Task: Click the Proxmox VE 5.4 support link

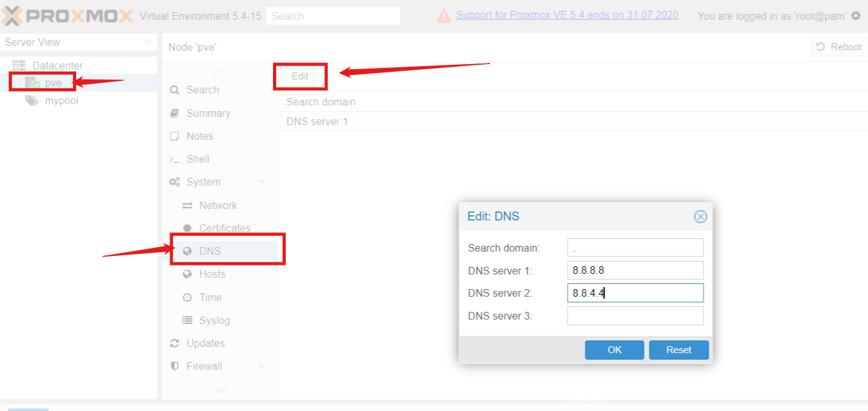Action: coord(566,15)
